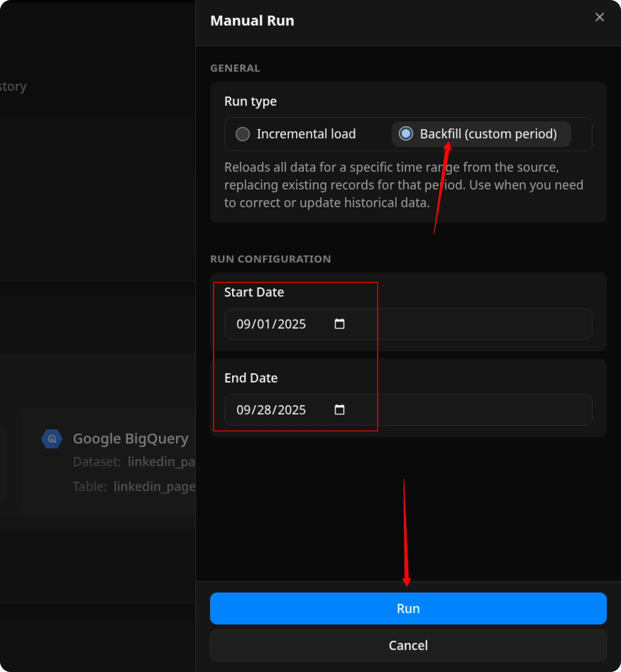Click the day '01' in Start Date
The width and height of the screenshot is (621, 672).
(x=263, y=324)
